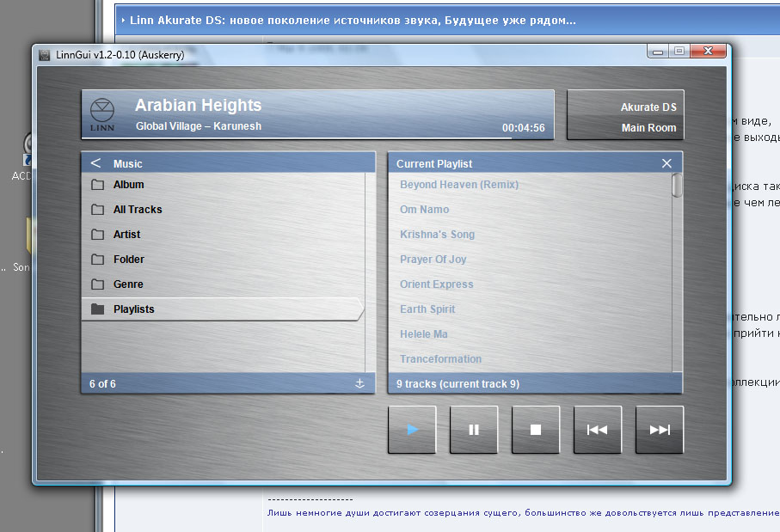Open the Album folder
Viewport: 780px width, 532px height.
[223, 185]
